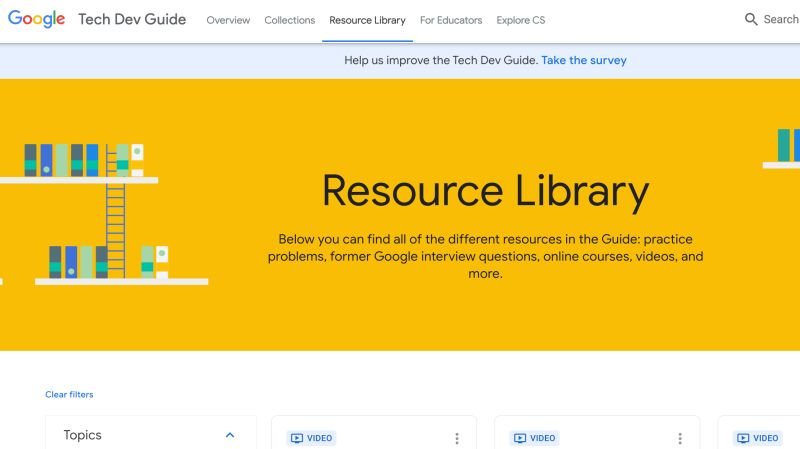The image size is (800, 449).
Task: Open the For Educators tab
Action: point(451,20)
